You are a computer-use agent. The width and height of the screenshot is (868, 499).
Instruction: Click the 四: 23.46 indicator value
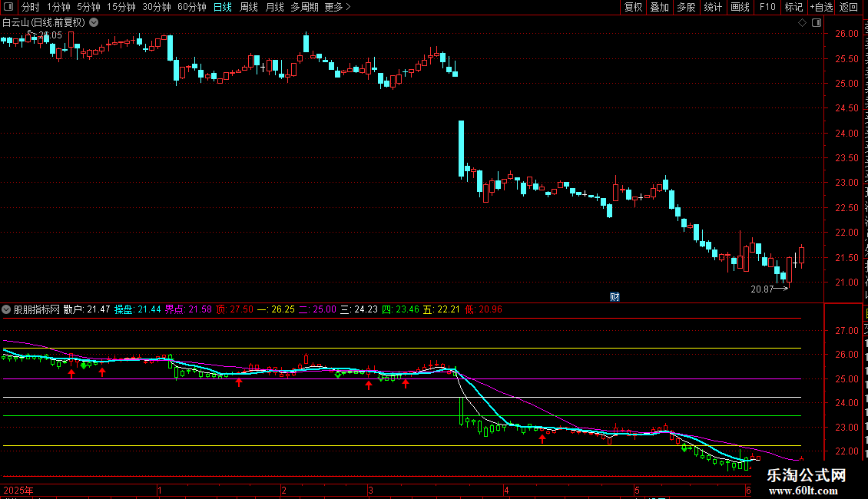coord(400,310)
